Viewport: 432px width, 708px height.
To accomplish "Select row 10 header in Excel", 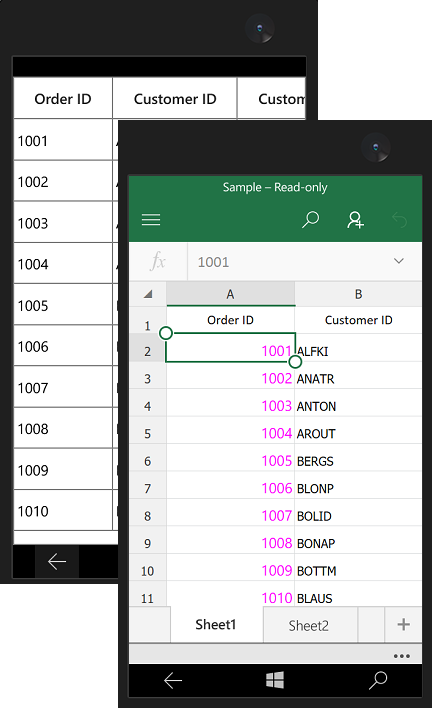I will pyautogui.click(x=148, y=568).
